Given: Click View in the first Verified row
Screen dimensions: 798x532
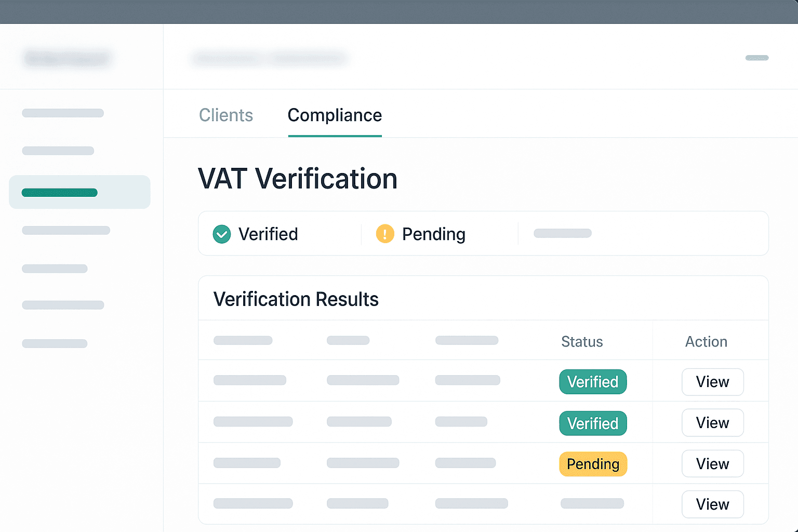Looking at the screenshot, I should (x=712, y=382).
